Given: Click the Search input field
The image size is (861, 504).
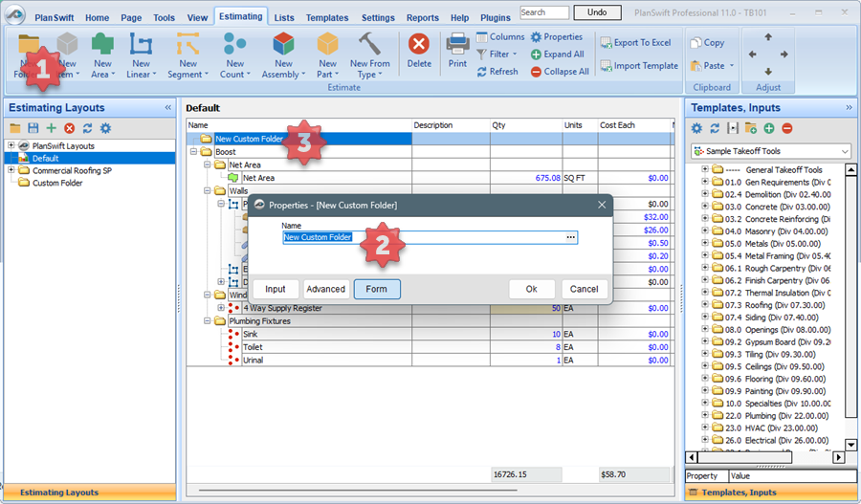Looking at the screenshot, I should pos(544,12).
